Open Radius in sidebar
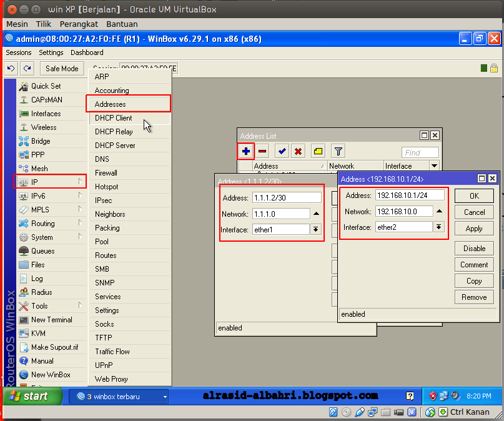The image size is (504, 421). [51, 292]
